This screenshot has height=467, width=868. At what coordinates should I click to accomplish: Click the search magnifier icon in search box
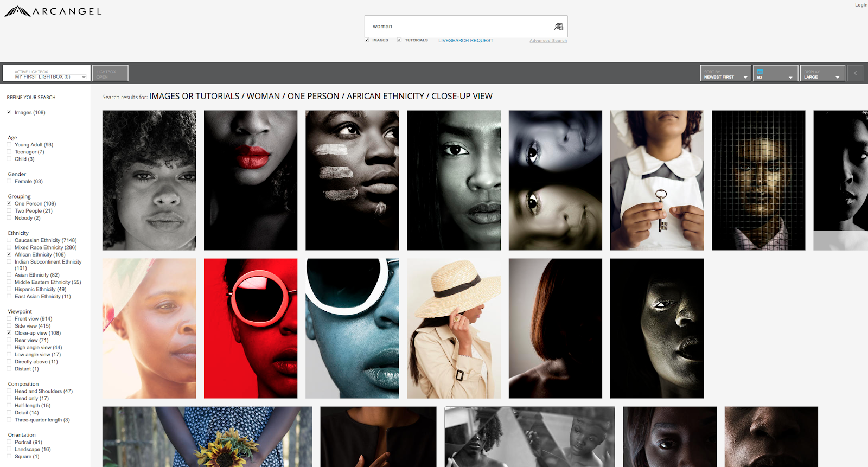click(558, 27)
